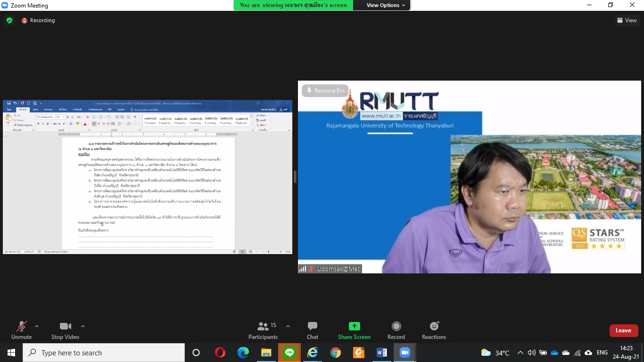
Task: Click the green encryption shield icon
Action: pos(9,20)
